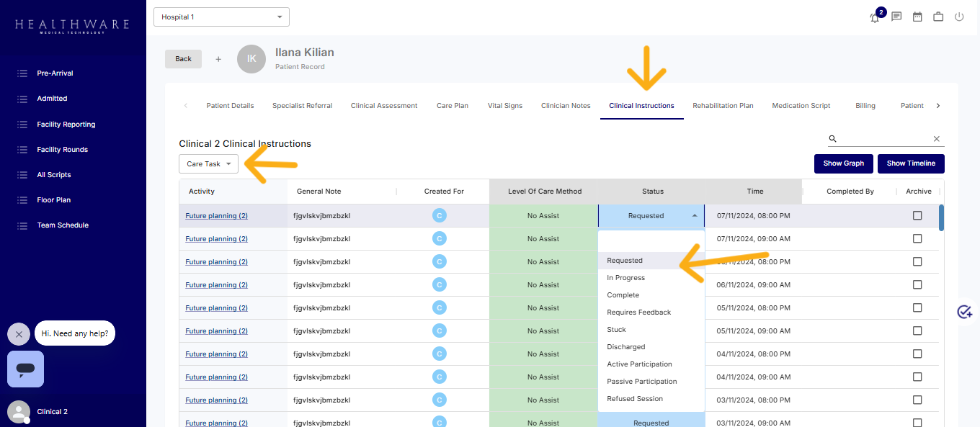Viewport: 980px width, 427px height.
Task: Click the task checkmark floating icon
Action: point(964,312)
